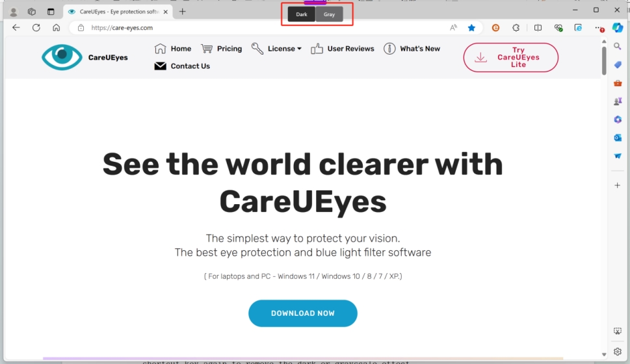This screenshot has width=630, height=364.
Task: Open the Extensions puzzle icon
Action: coord(516,28)
